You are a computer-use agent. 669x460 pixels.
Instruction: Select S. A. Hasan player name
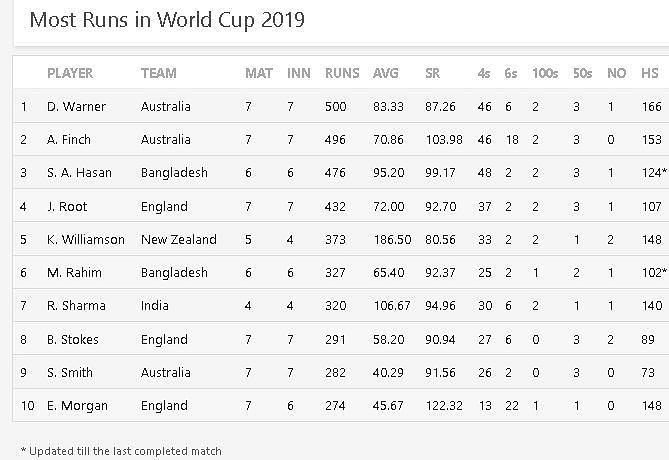79,173
